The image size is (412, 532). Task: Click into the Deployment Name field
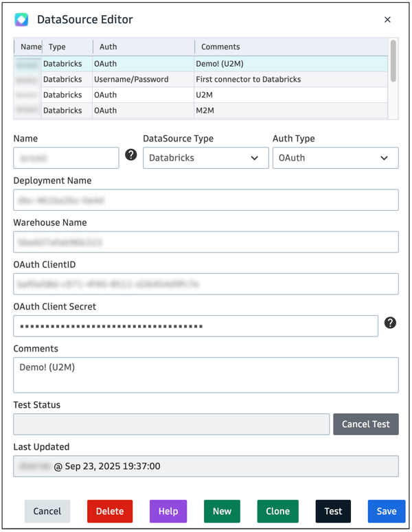point(205,200)
